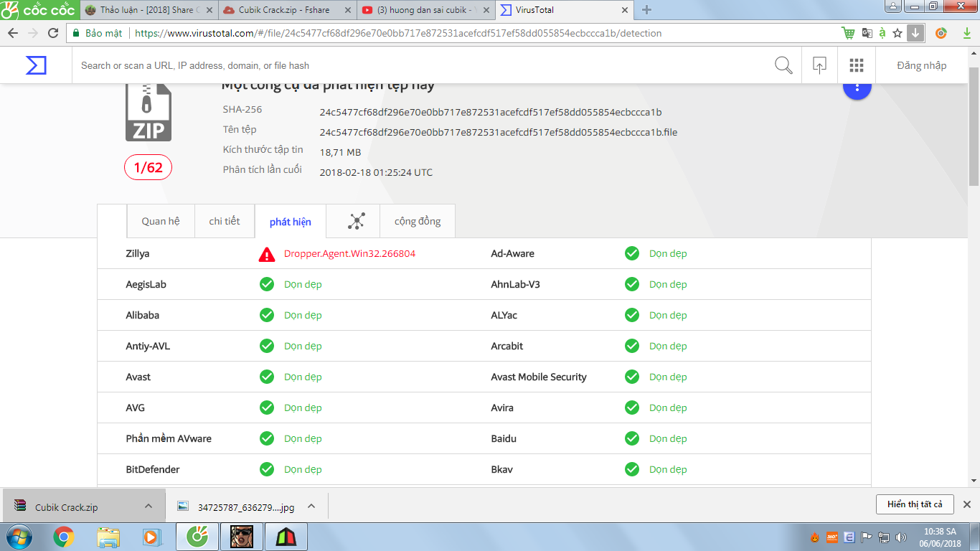The width and height of the screenshot is (980, 551).
Task: Open Windows Explorer from the taskbar
Action: [108, 537]
